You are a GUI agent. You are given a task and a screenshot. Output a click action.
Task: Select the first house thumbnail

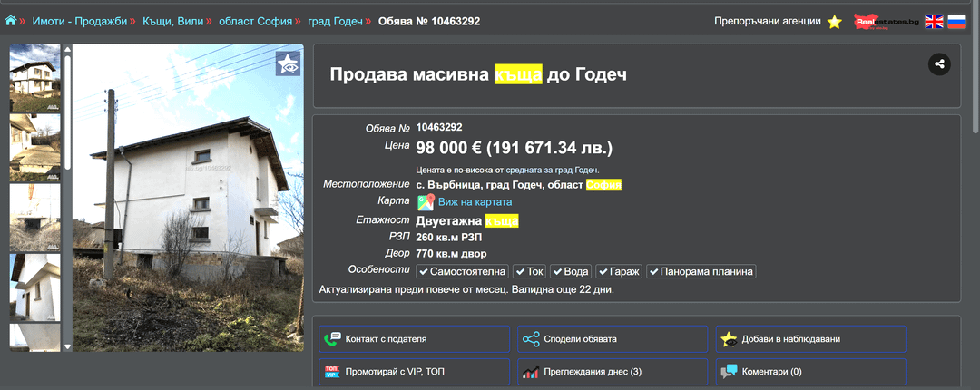(x=34, y=78)
